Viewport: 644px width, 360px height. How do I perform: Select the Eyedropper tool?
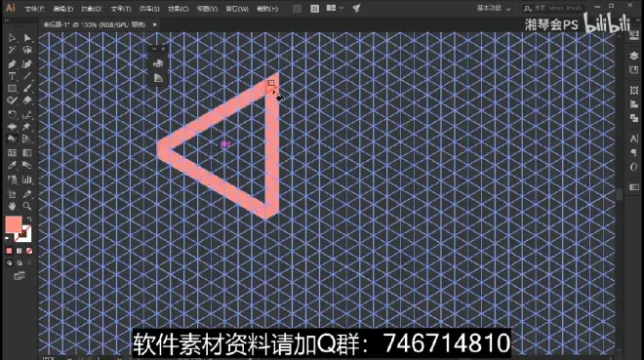tap(12, 165)
